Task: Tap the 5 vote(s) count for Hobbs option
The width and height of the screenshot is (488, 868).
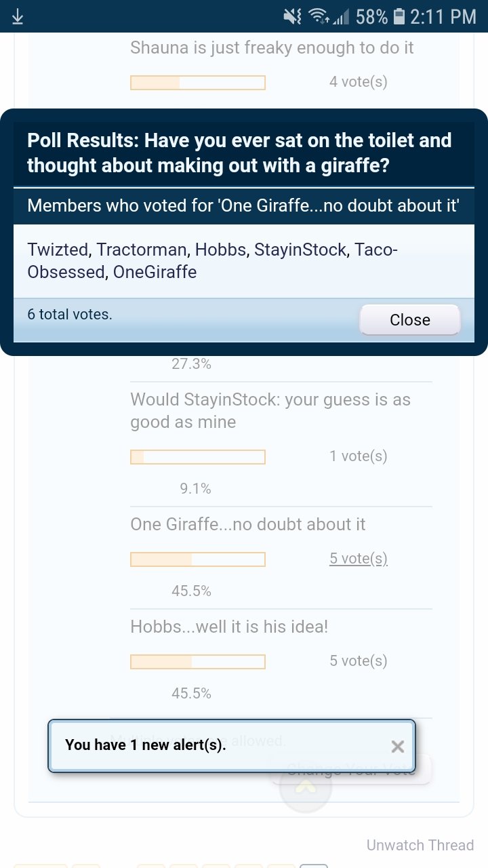Action: click(359, 660)
